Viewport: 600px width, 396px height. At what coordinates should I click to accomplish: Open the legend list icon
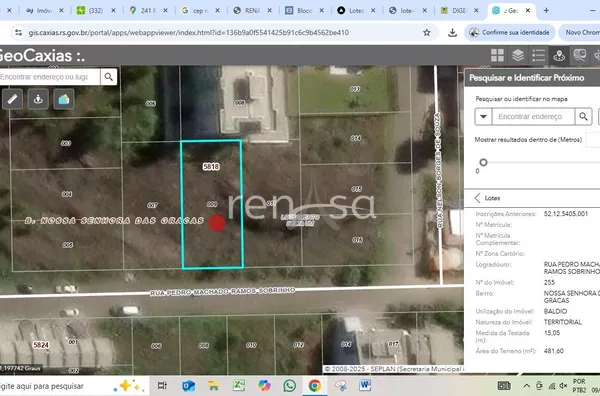[x=538, y=55]
